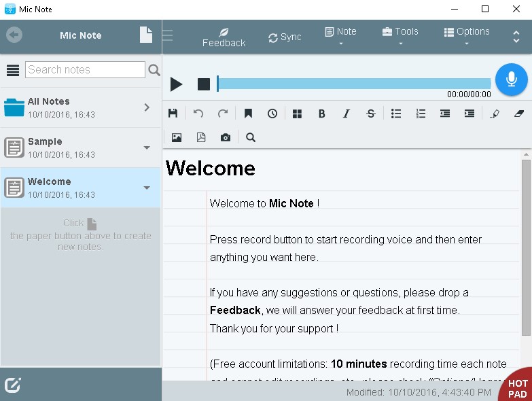This screenshot has width=532, height=401.
Task: Open the Sample note dropdown arrow
Action: pos(147,147)
